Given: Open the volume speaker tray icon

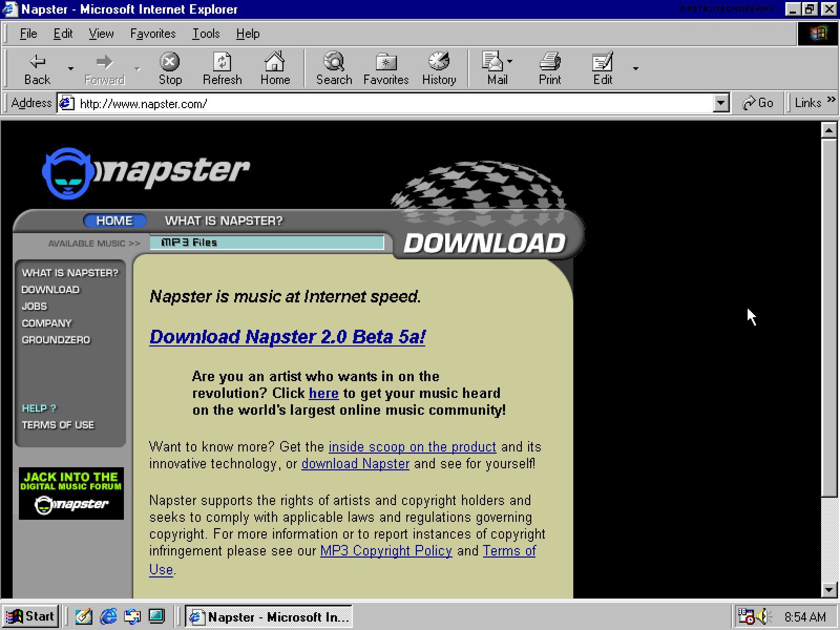Looking at the screenshot, I should [763, 616].
